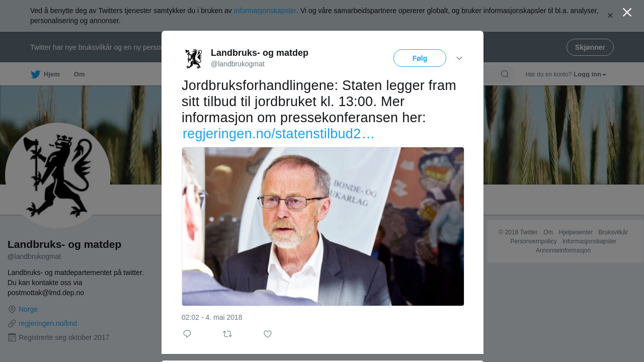Reply to the tweet with comment icon
The height and width of the screenshot is (362, 644).
click(x=187, y=334)
